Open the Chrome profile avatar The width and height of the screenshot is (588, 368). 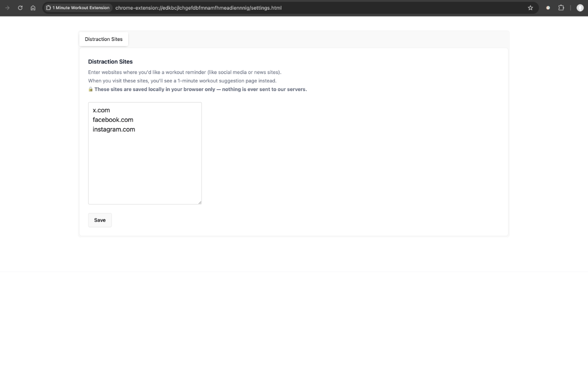pyautogui.click(x=580, y=8)
